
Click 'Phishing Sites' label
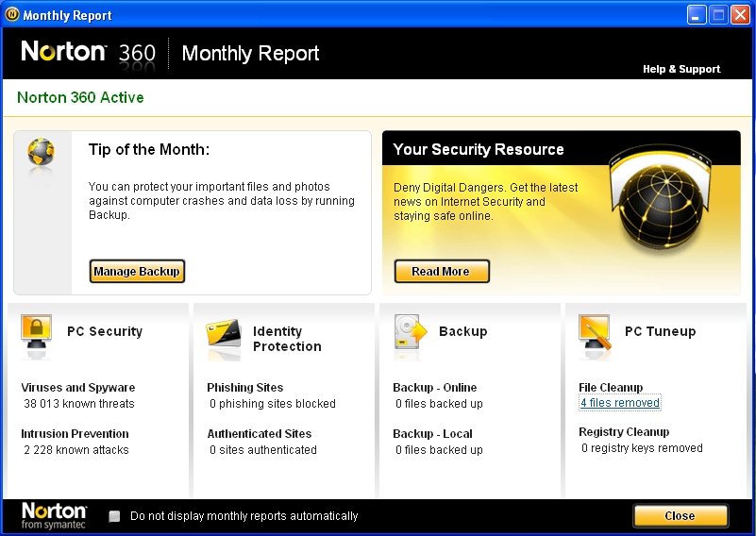(245, 388)
